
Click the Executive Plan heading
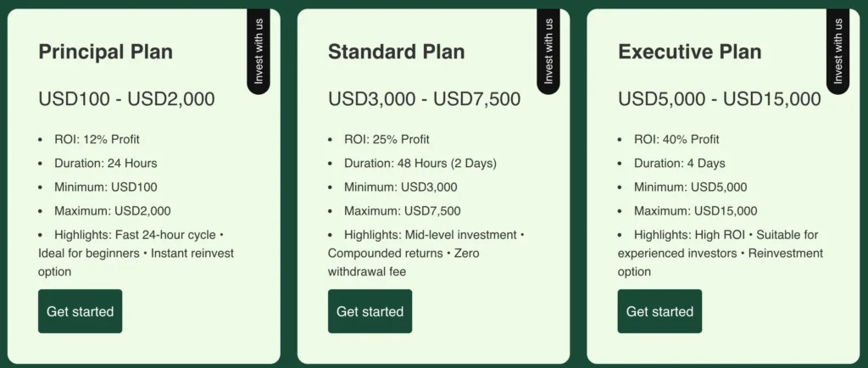pos(690,52)
